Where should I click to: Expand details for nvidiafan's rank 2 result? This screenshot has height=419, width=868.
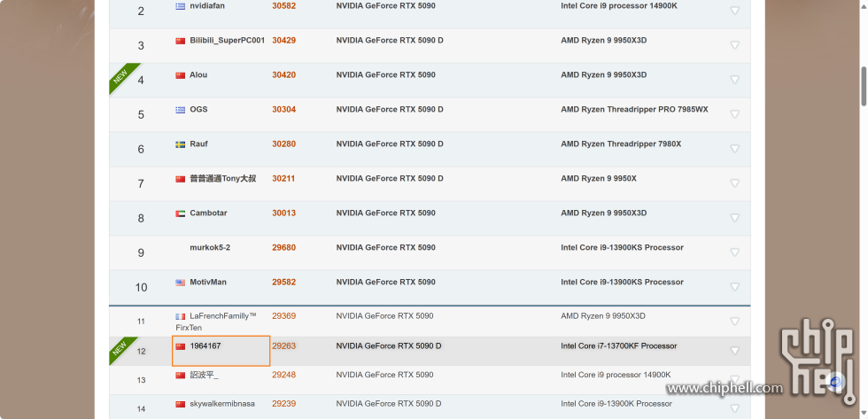click(734, 11)
